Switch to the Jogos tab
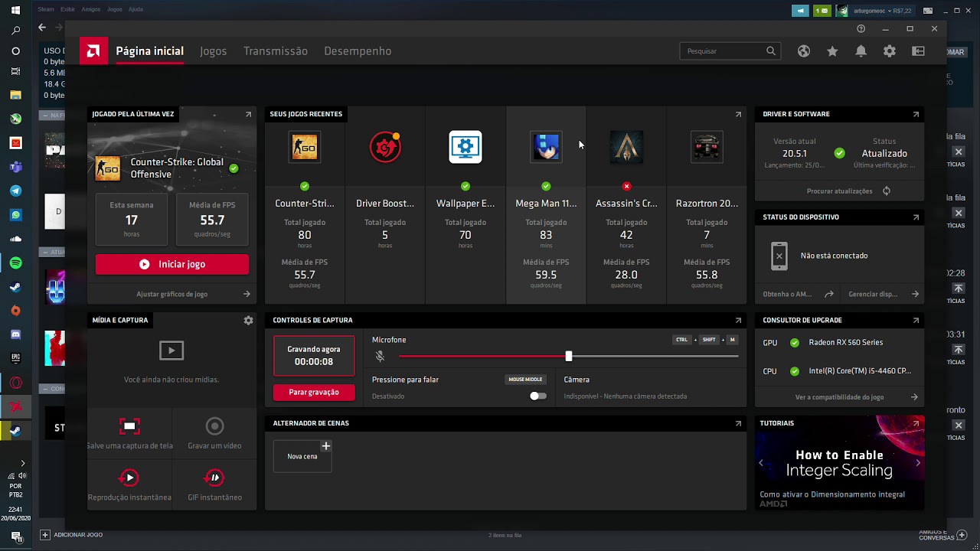The image size is (980, 551). (213, 51)
